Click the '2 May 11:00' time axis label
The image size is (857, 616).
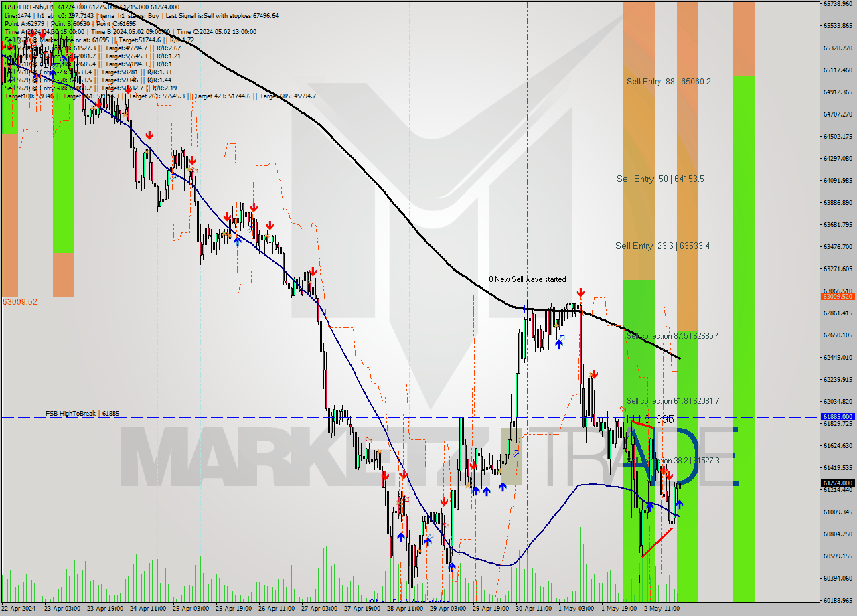click(x=661, y=609)
